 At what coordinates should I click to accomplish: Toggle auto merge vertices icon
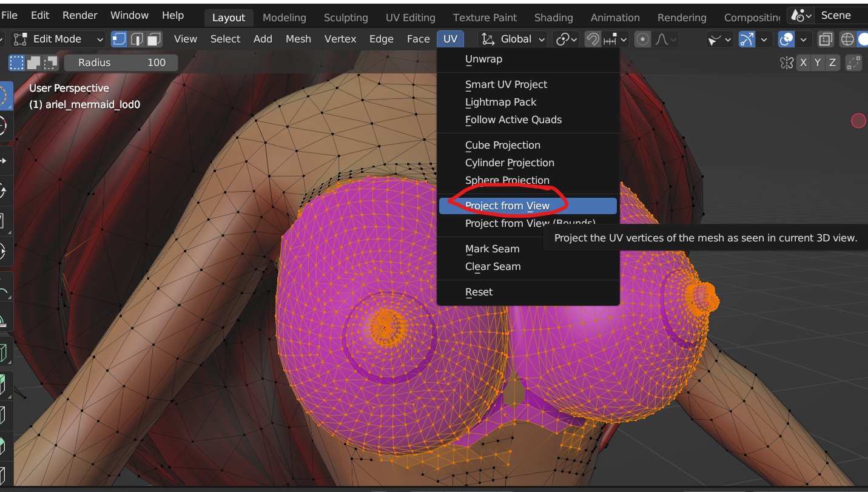click(x=854, y=62)
